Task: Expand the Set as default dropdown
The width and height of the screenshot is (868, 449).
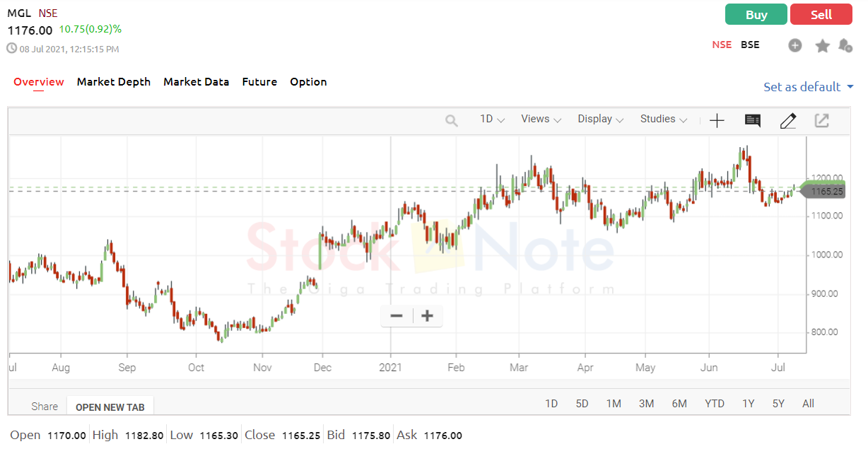Action: [809, 87]
